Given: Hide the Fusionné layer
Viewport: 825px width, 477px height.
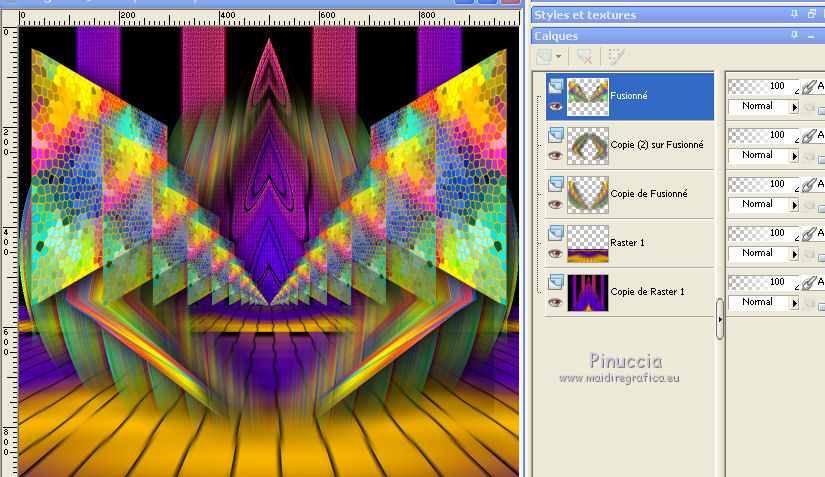Looking at the screenshot, I should (x=556, y=107).
